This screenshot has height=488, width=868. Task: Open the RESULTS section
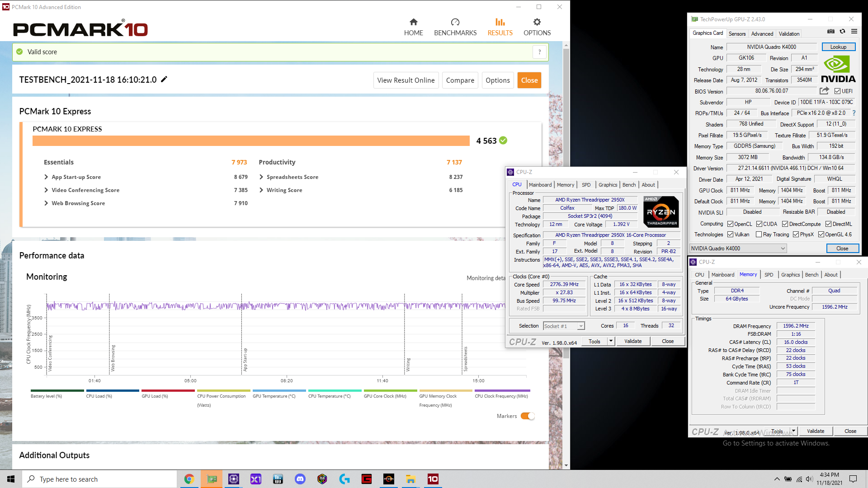pyautogui.click(x=500, y=27)
